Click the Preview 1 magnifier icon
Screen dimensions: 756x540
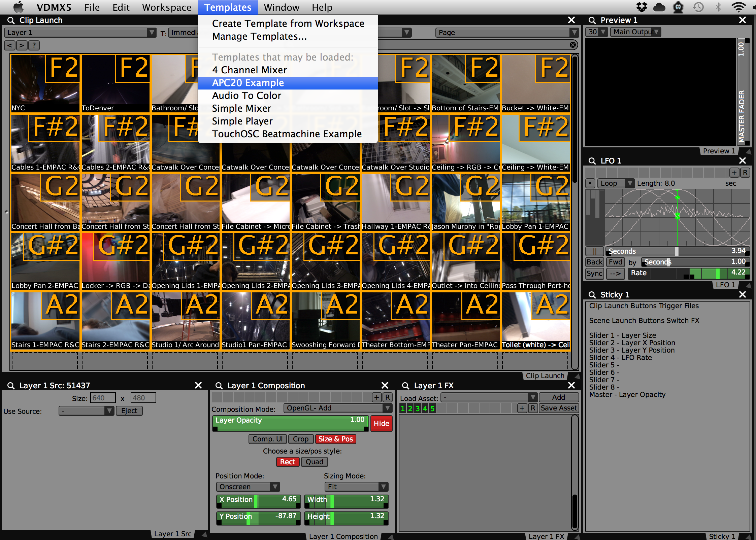[x=592, y=20]
